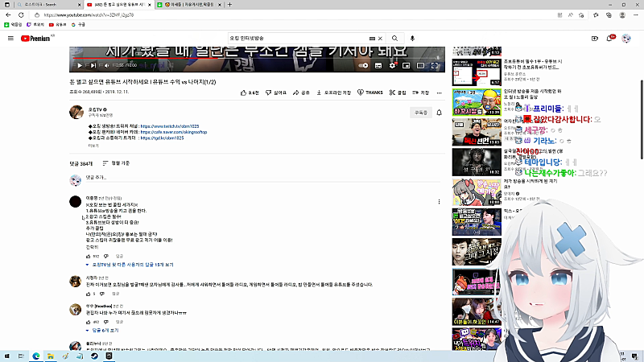The height and width of the screenshot is (362, 644).
Task: Open the YouTube bookmark in favorites bar
Action: click(x=58, y=25)
